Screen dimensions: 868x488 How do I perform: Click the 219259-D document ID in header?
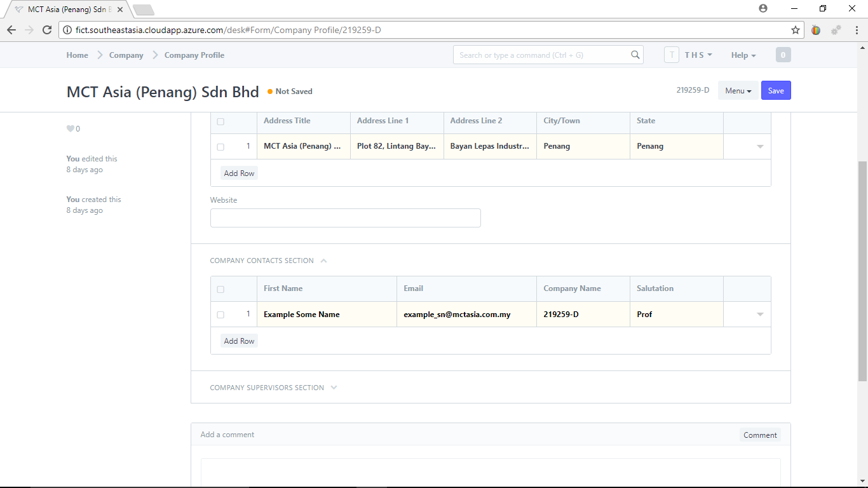693,90
